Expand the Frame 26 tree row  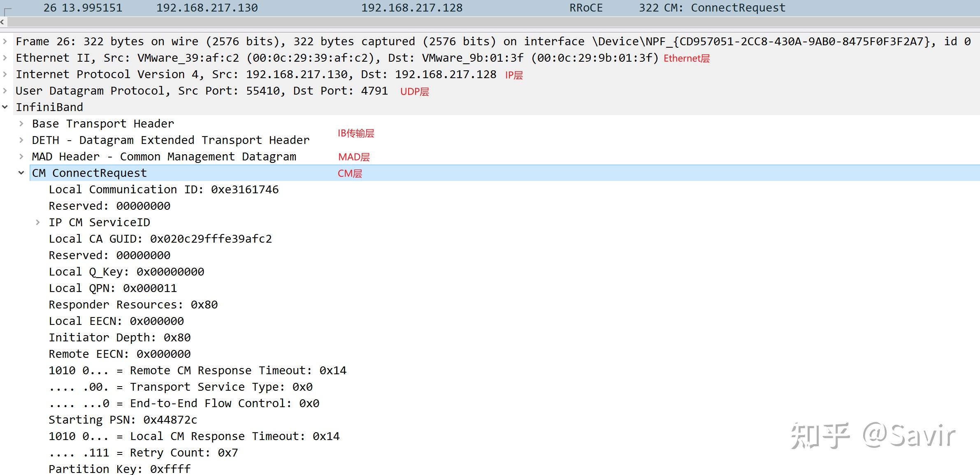pos(5,41)
